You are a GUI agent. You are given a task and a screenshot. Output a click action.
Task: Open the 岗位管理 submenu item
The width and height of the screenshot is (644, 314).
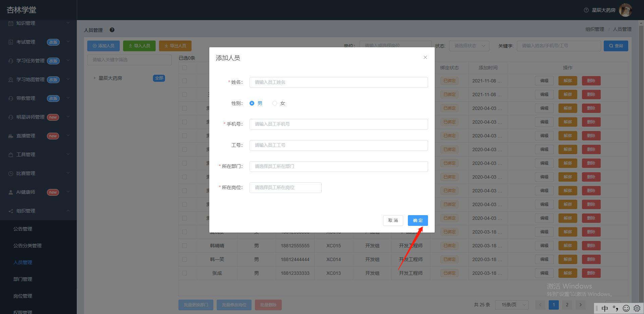pyautogui.click(x=23, y=296)
